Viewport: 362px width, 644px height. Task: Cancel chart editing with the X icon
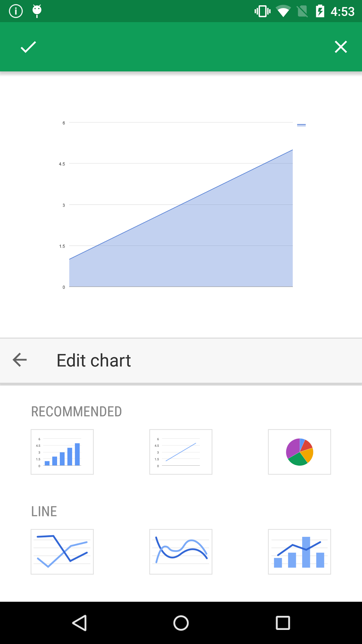tap(341, 47)
